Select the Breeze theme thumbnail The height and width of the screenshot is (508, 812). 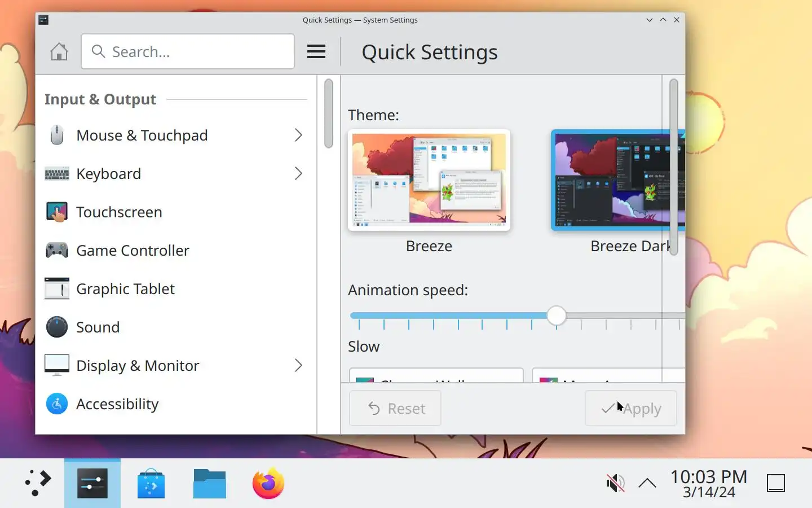click(429, 180)
